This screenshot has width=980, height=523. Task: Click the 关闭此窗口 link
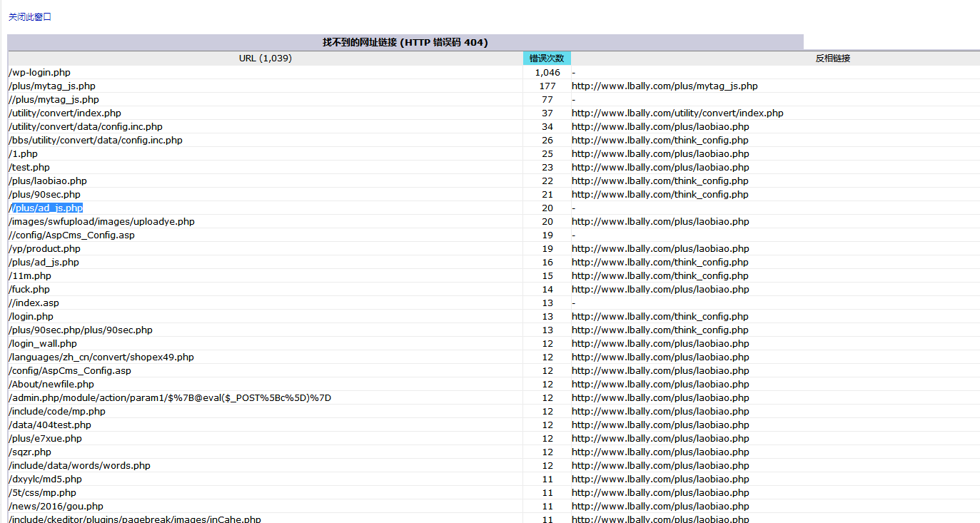pyautogui.click(x=30, y=17)
